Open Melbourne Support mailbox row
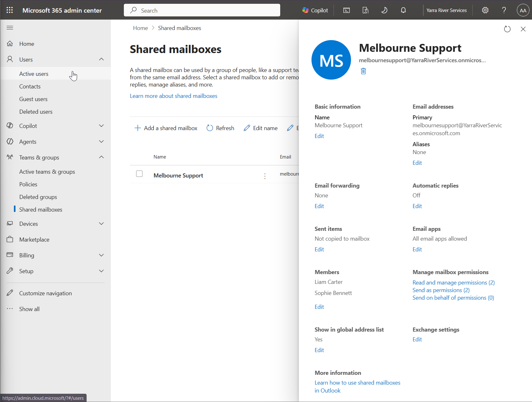Viewport: 532px width, 402px height. coord(178,175)
